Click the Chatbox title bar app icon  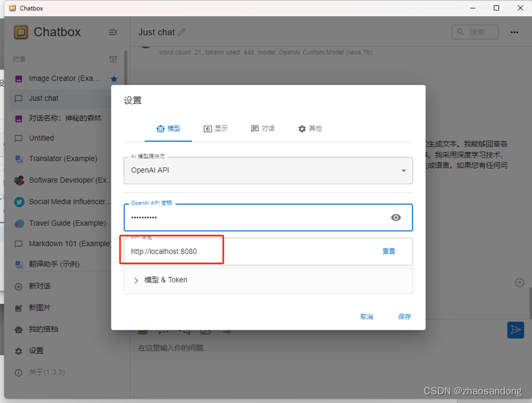pyautogui.click(x=12, y=8)
